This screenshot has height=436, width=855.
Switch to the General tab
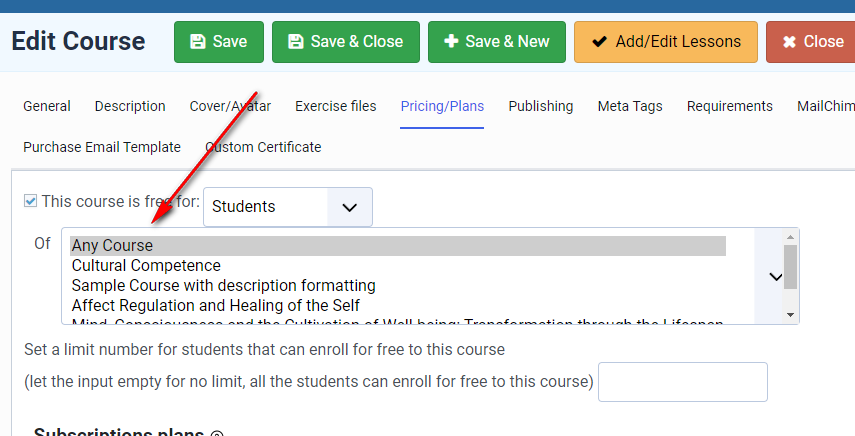pos(47,106)
